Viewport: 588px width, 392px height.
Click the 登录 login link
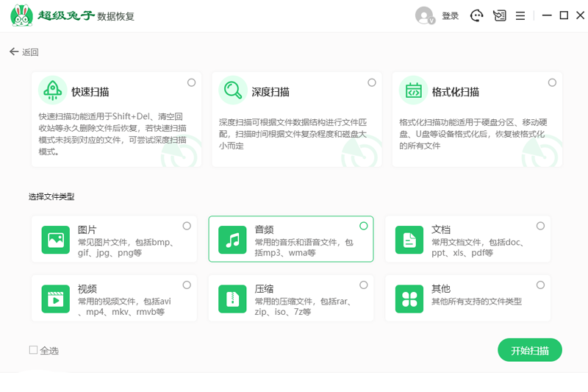[451, 15]
